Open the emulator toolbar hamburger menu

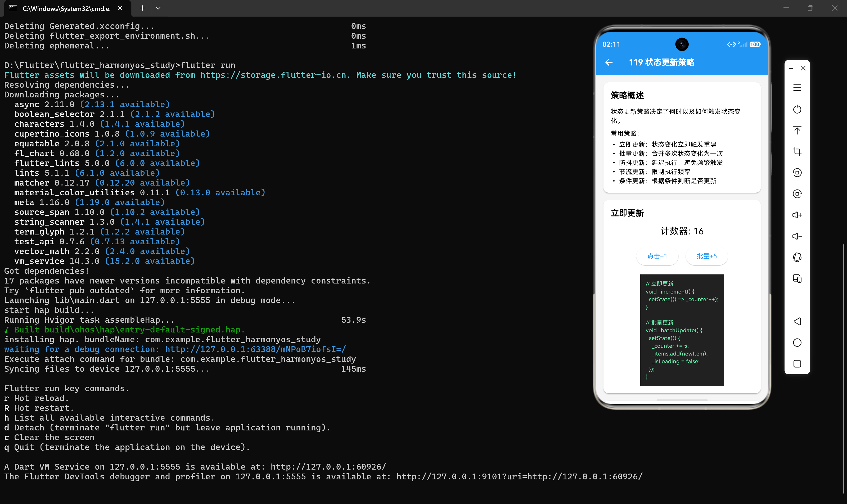pos(797,88)
